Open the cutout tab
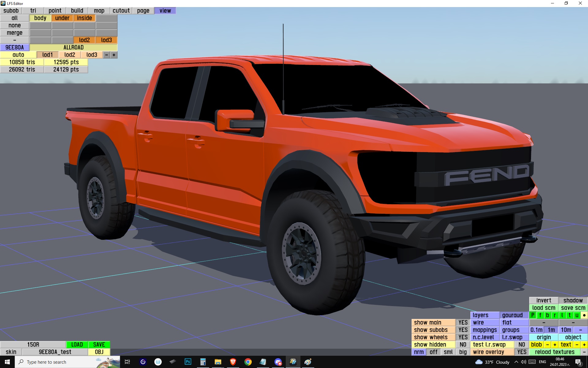Screen dimensions: 588x368 coord(121,11)
